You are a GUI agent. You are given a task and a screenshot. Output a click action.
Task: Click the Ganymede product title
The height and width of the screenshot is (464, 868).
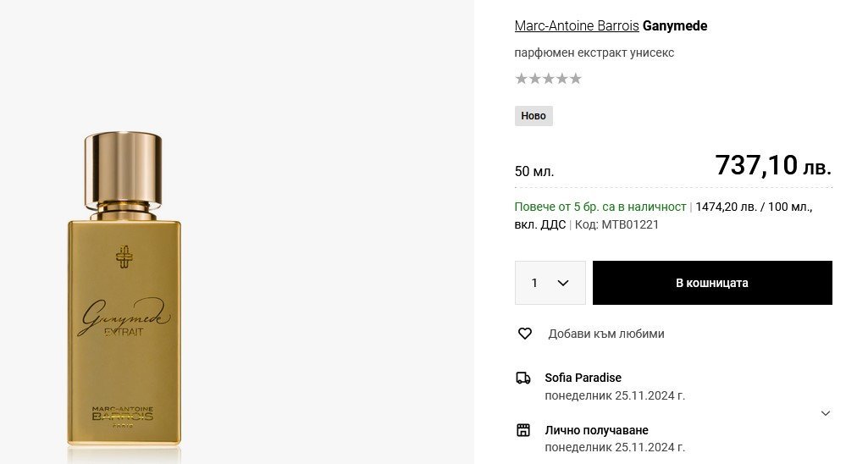(x=675, y=25)
